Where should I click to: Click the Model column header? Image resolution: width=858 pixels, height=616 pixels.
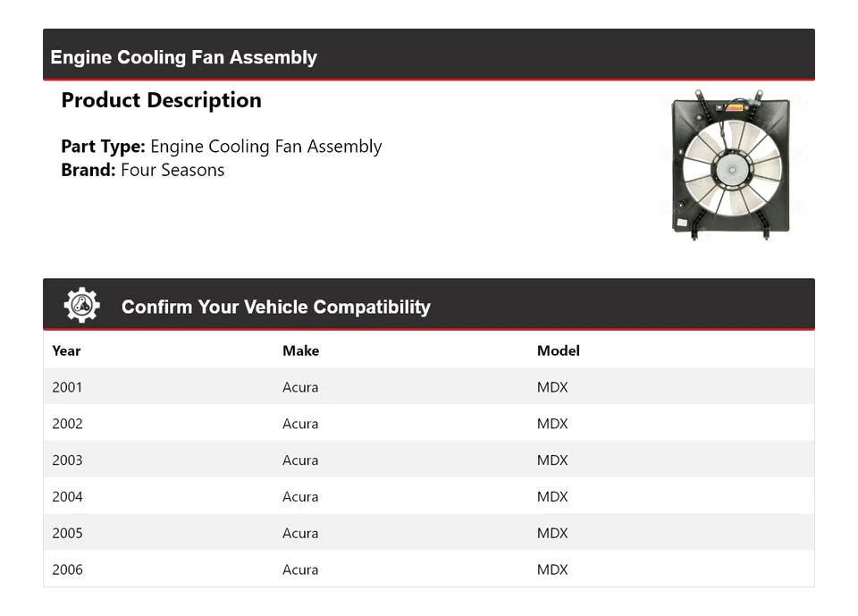click(558, 350)
